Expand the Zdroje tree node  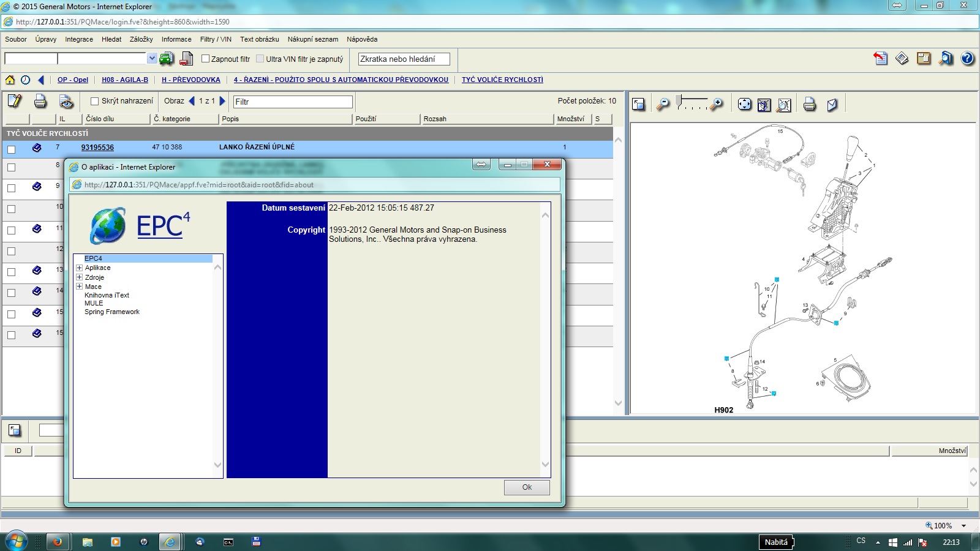79,277
